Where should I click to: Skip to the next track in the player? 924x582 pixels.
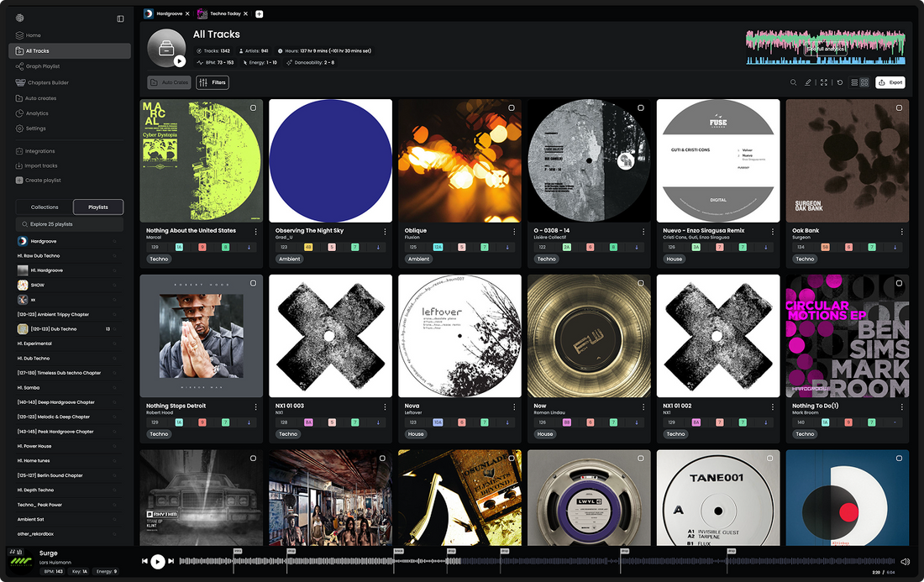[x=171, y=561]
